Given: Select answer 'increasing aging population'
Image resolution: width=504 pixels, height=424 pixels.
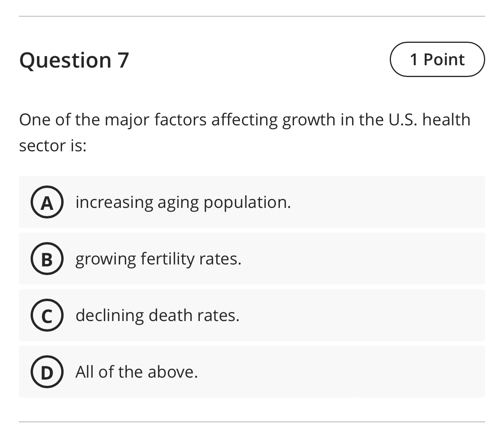Looking at the screenshot, I should [183, 202].
